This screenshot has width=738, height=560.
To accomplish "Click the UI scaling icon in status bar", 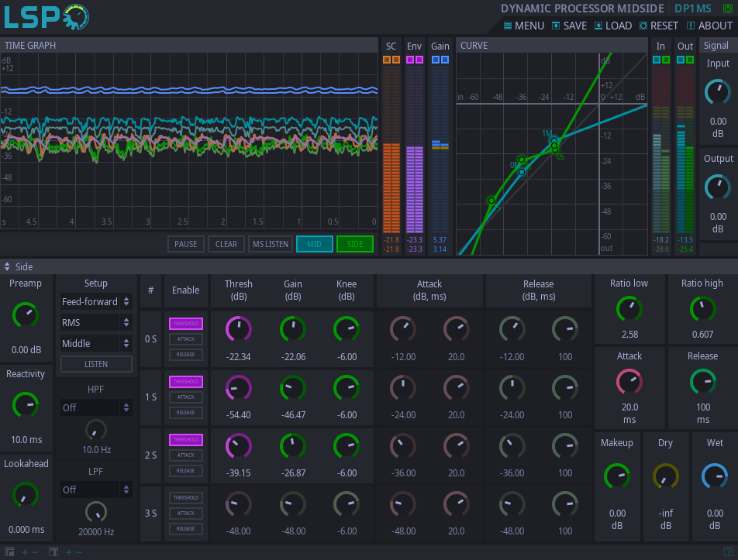I will [x=9, y=552].
